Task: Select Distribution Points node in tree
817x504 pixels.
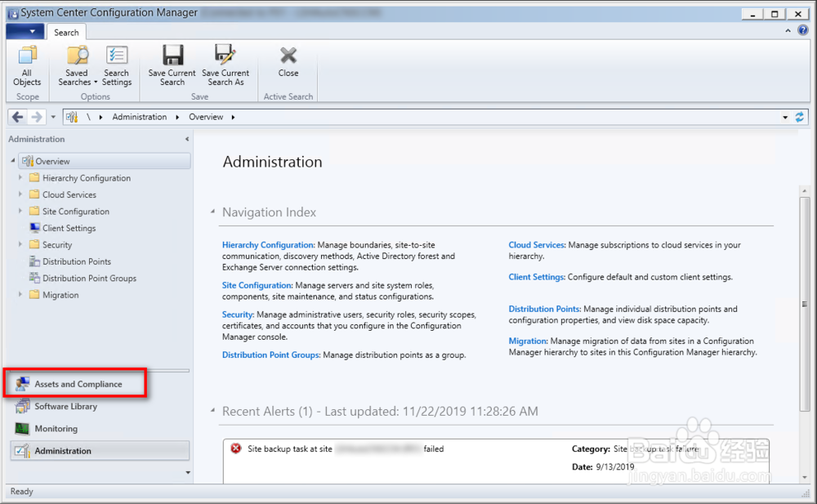Action: point(70,261)
